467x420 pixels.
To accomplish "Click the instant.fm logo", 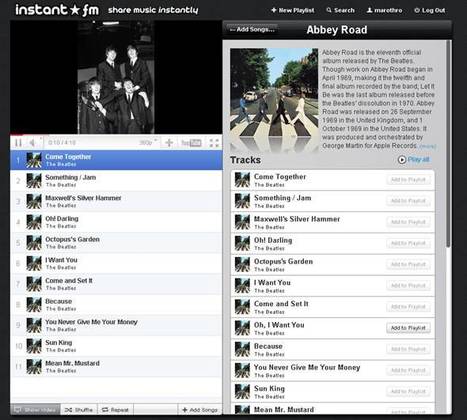I will coord(57,10).
